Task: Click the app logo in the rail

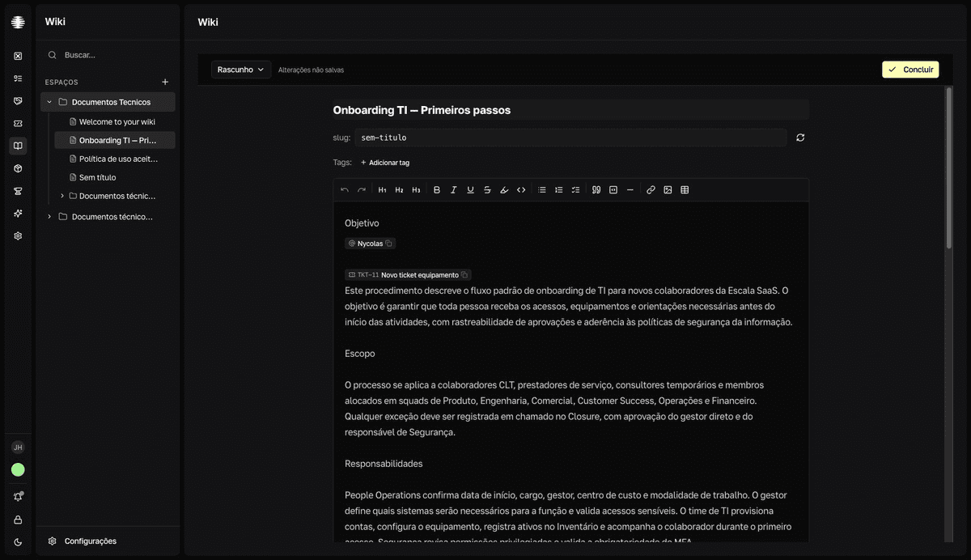Action: click(18, 22)
